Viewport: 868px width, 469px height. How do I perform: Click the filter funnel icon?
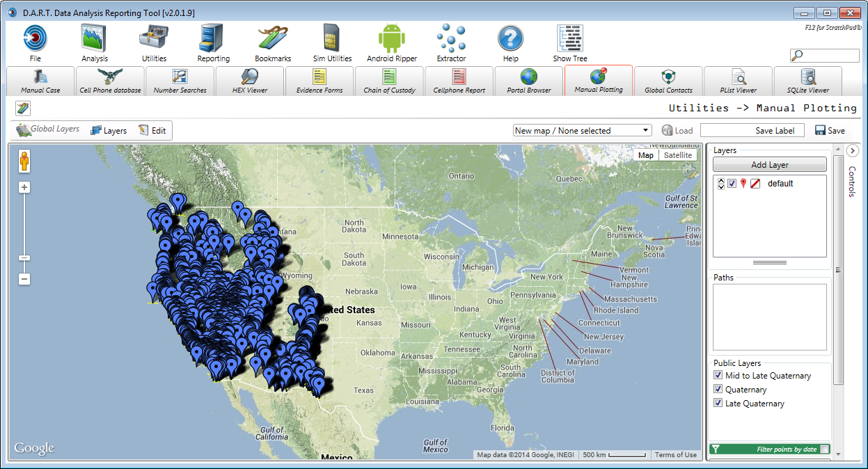pos(716,450)
